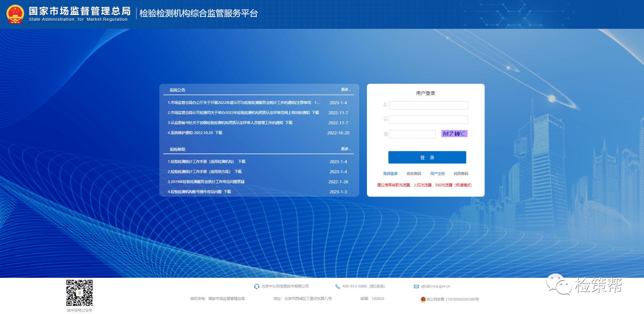Click the police badge icon next to 京公网安备
Image resolution: width=644 pixels, height=314 pixels.
423,299
